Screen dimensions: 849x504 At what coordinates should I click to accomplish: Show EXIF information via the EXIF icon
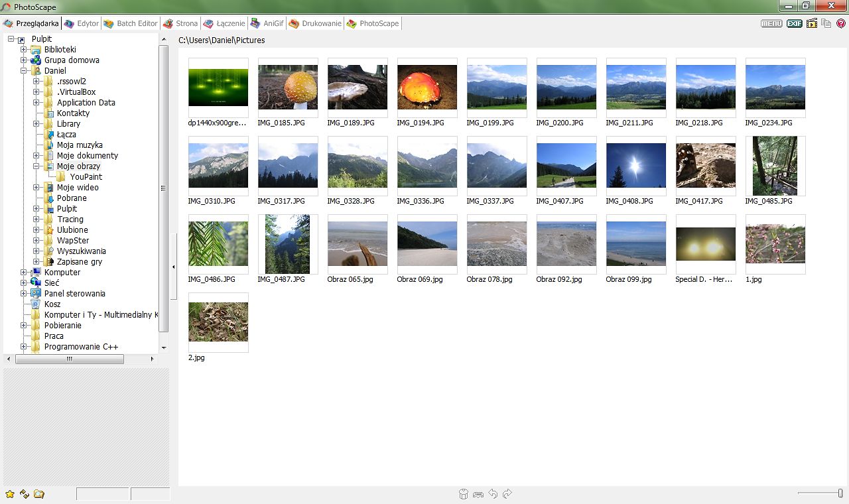pos(795,23)
